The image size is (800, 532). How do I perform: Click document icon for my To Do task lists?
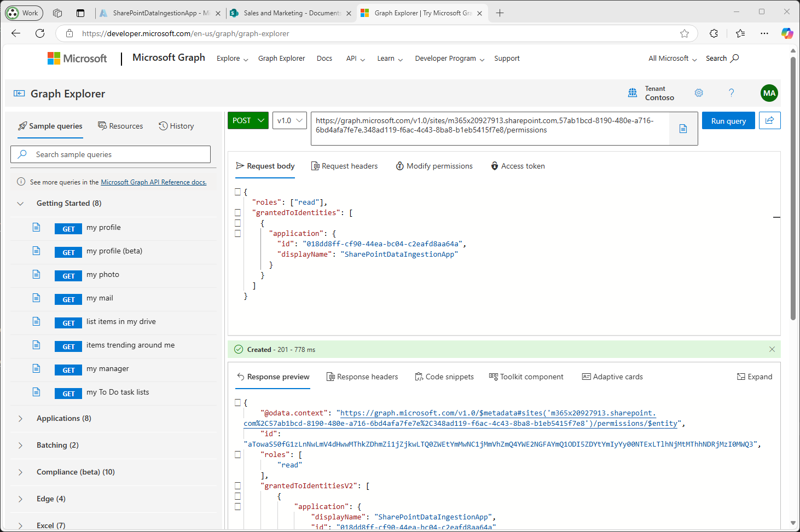tap(36, 392)
